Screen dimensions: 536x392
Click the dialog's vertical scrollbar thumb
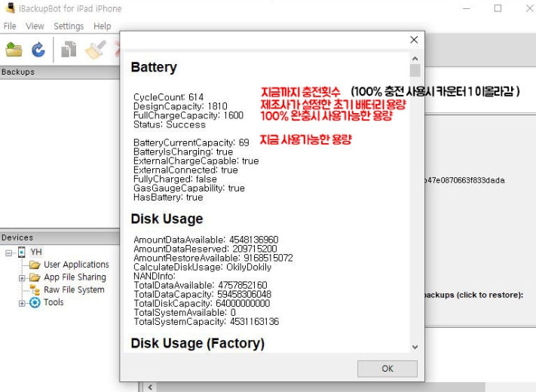click(415, 70)
